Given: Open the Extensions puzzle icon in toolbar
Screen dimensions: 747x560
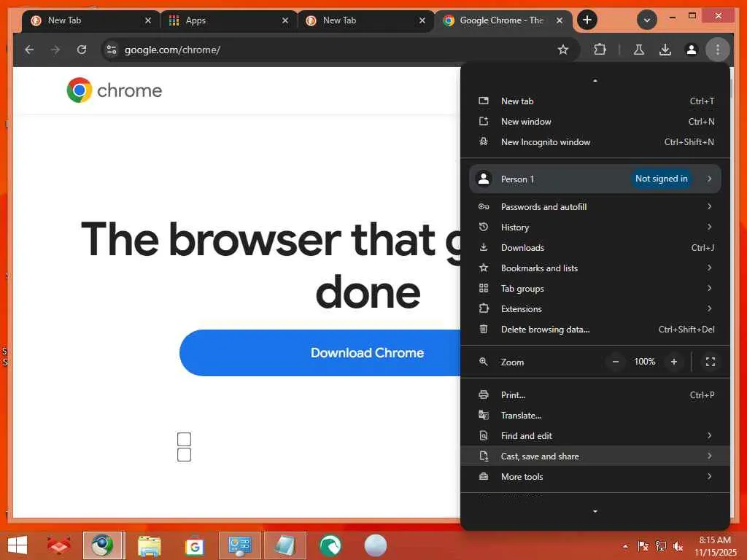Looking at the screenshot, I should [x=600, y=50].
